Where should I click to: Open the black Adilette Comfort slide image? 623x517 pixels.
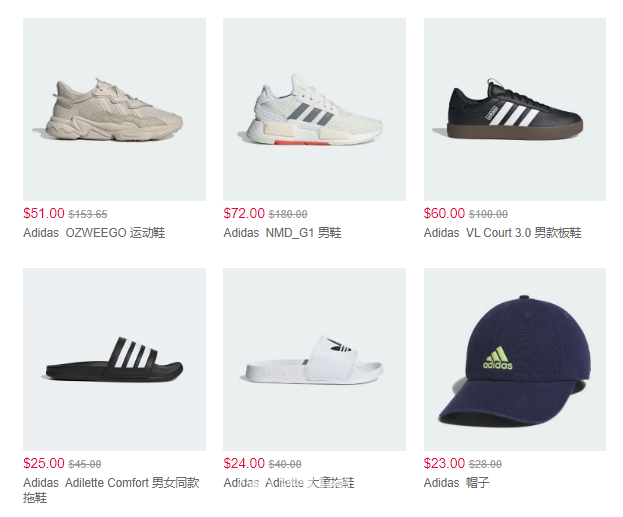click(x=114, y=359)
